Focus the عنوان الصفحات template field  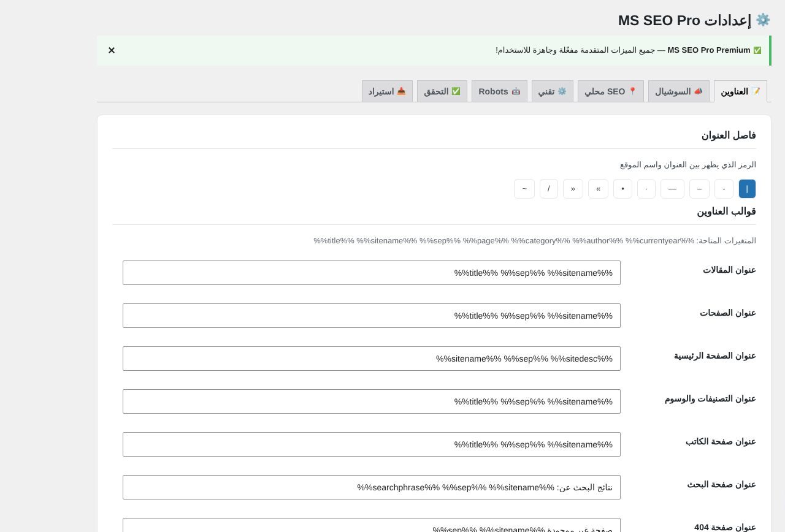(x=372, y=316)
